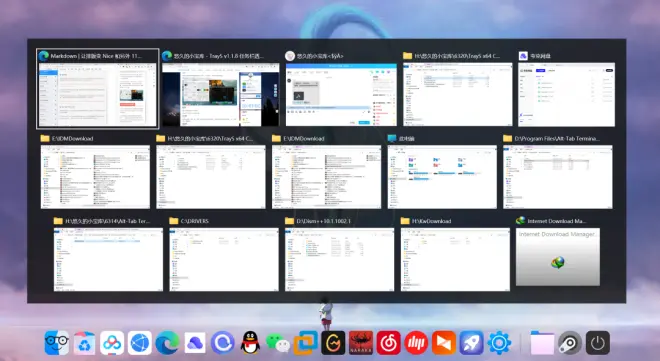Launch WeChat from the dock
The image size is (660, 361).
pos(278,343)
